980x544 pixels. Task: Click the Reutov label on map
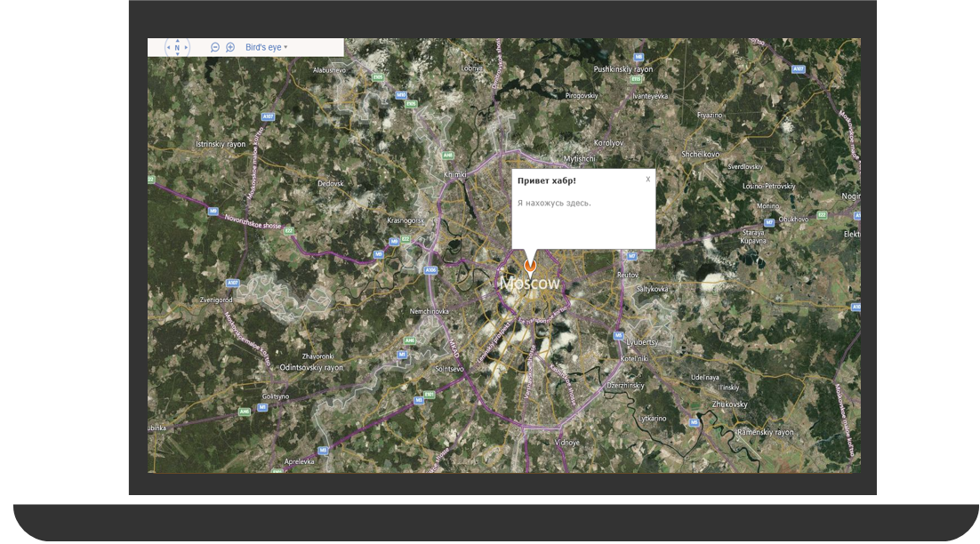pos(628,275)
